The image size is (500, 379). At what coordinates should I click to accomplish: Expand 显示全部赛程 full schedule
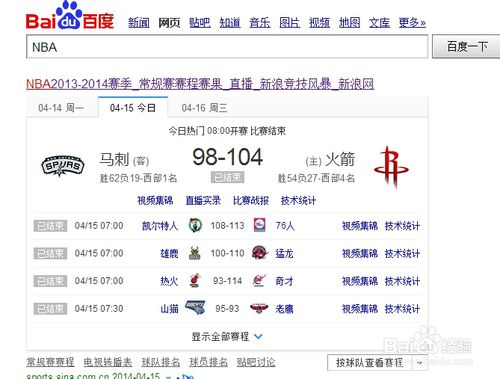pyautogui.click(x=227, y=336)
